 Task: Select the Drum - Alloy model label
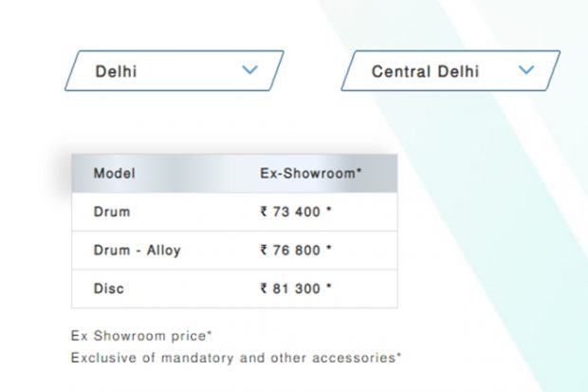pos(137,251)
